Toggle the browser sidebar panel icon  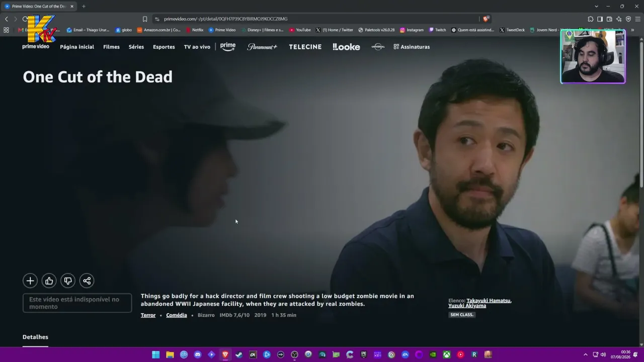click(x=600, y=19)
